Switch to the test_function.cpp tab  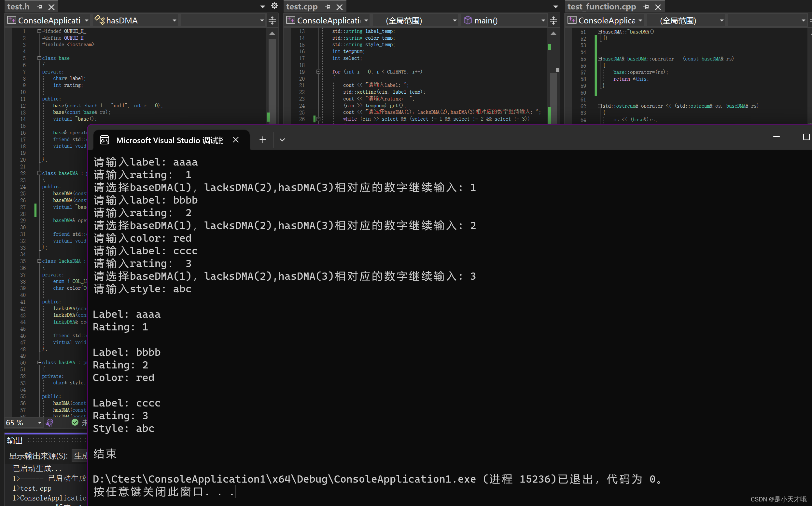coord(601,7)
